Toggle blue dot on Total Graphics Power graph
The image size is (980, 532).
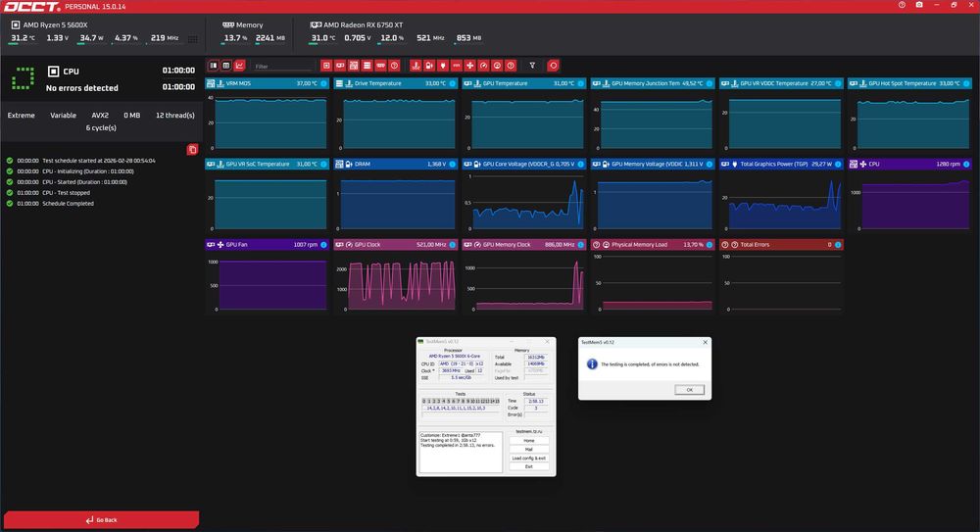tap(838, 165)
